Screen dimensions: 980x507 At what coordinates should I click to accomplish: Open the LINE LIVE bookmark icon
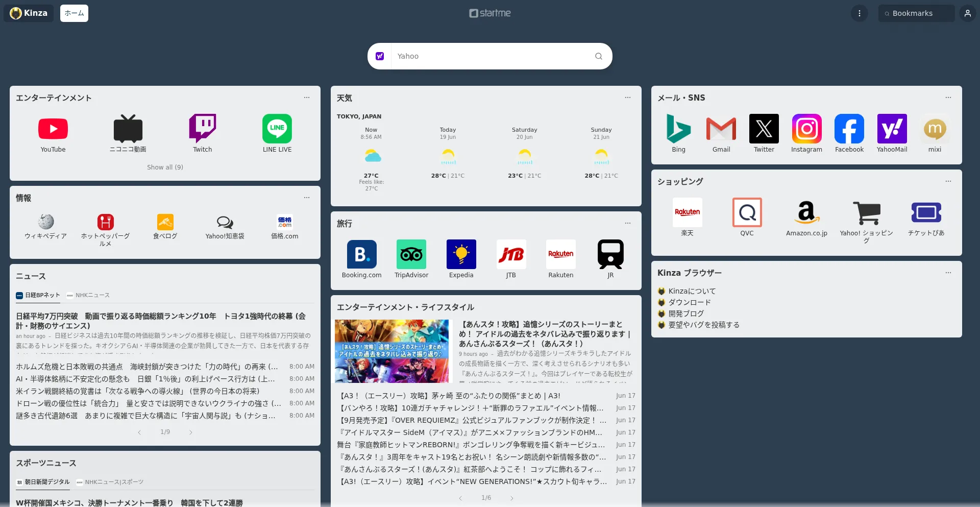[x=277, y=129]
